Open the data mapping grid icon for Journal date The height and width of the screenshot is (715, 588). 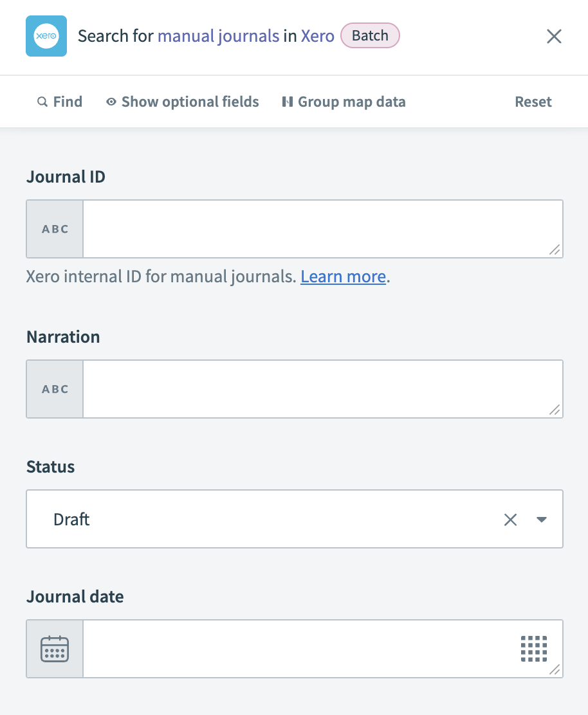click(534, 648)
